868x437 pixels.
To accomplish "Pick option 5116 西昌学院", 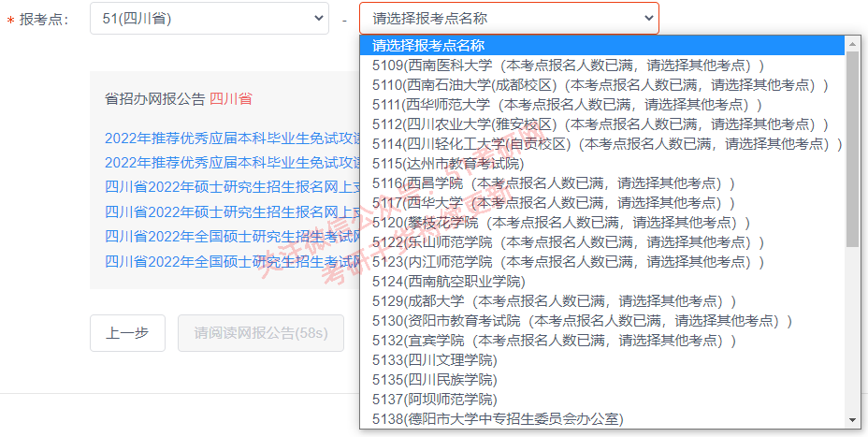I will coord(602,183).
